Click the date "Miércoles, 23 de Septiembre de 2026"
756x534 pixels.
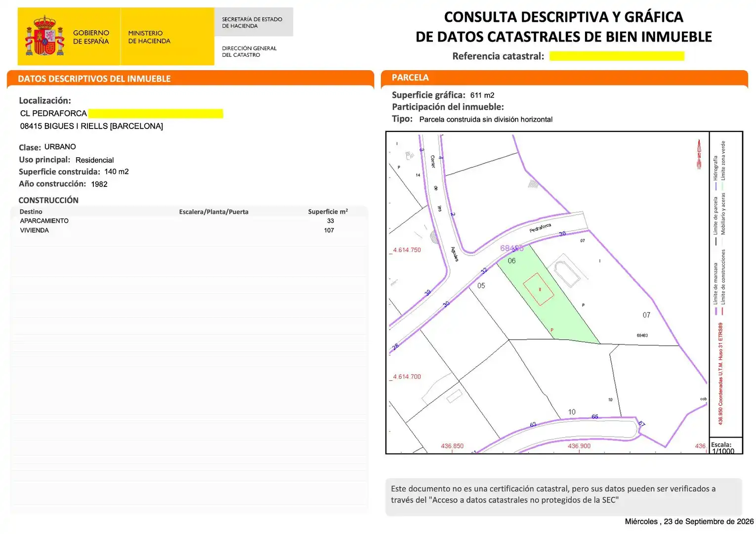(689, 522)
